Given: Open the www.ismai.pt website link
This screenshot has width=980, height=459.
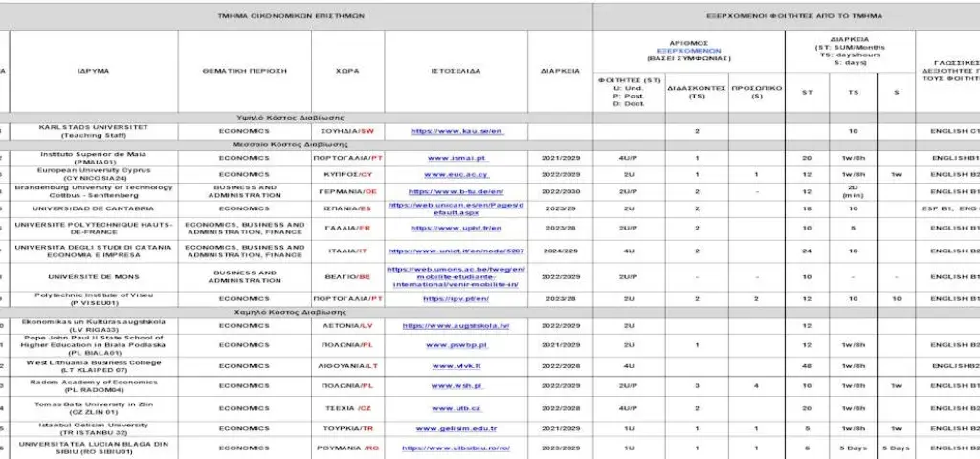Looking at the screenshot, I should coord(457,158).
